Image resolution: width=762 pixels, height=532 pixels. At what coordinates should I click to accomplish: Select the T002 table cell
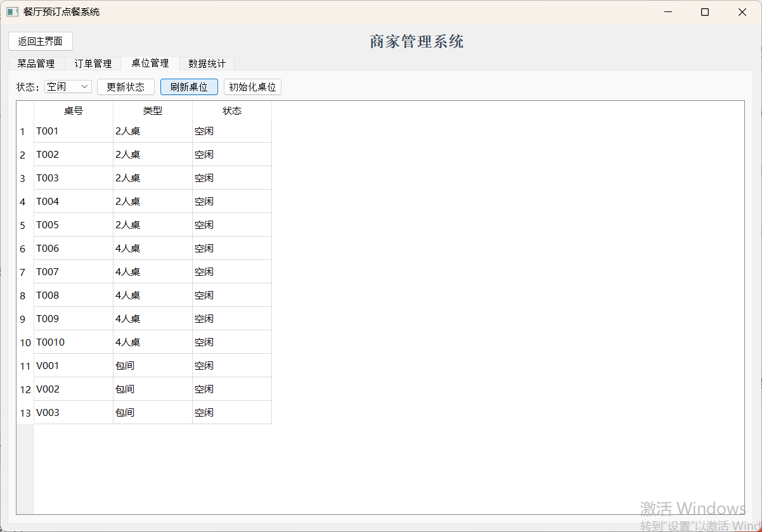point(74,155)
